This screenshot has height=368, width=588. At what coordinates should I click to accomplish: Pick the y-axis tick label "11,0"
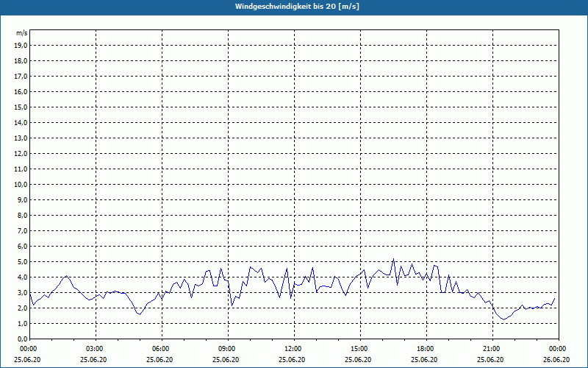21,169
